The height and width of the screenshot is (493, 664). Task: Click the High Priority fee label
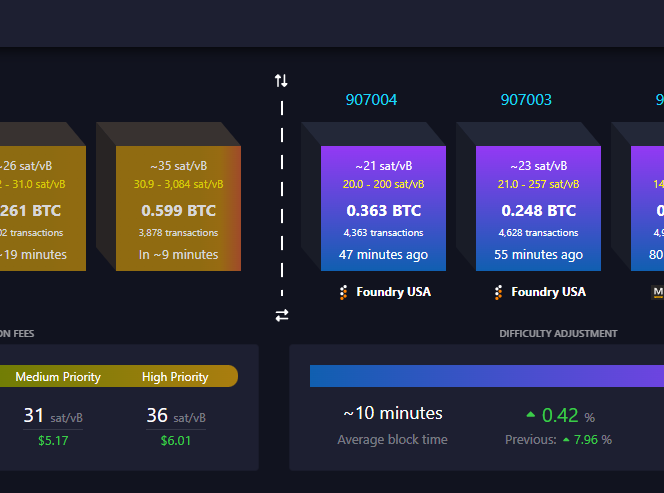point(175,377)
